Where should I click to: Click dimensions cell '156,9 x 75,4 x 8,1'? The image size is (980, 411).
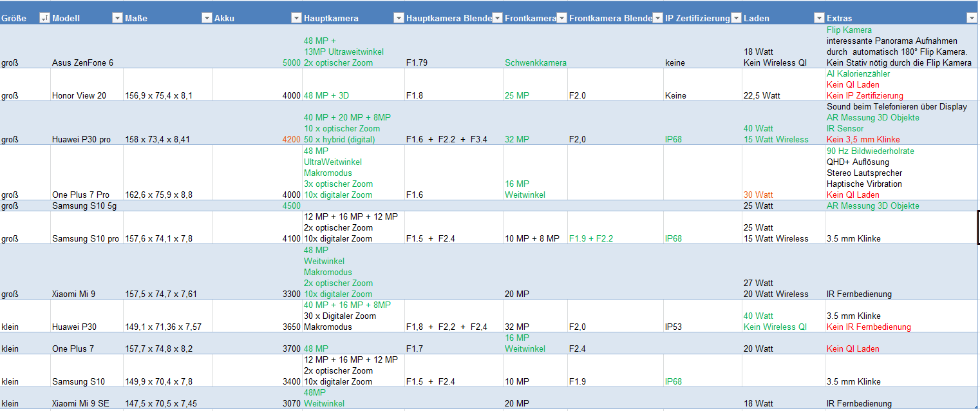coord(167,84)
